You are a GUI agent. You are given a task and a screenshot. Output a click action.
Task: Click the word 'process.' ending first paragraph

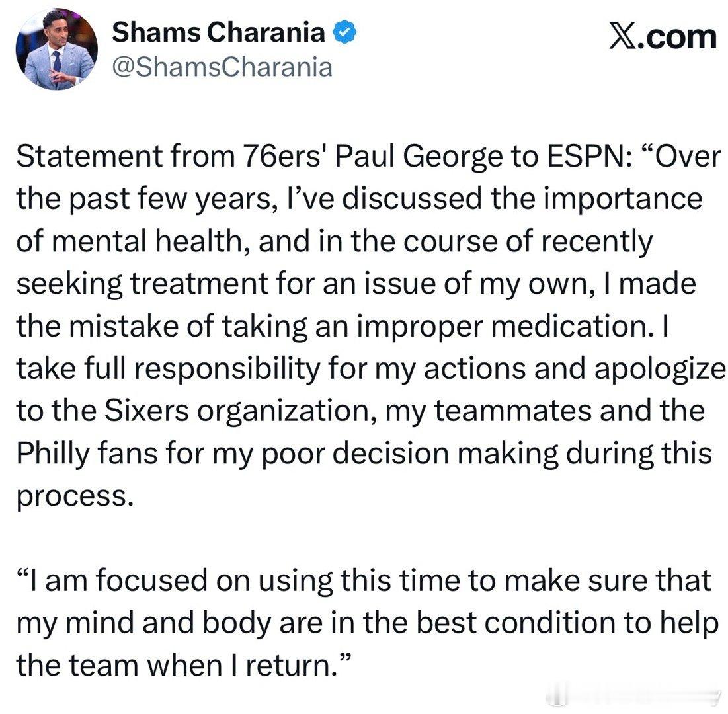coord(71,496)
